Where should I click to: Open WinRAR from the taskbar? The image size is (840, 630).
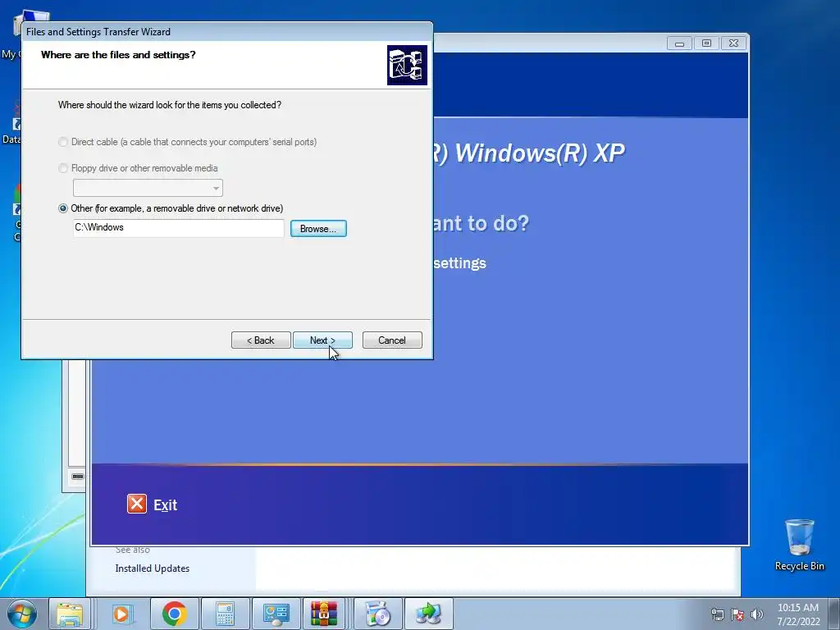pyautogui.click(x=324, y=614)
